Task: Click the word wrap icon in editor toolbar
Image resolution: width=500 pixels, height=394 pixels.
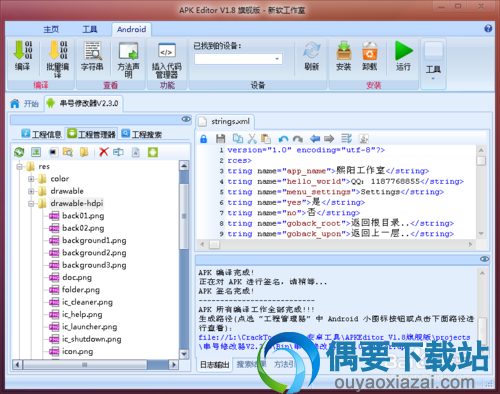Action: pos(346,138)
